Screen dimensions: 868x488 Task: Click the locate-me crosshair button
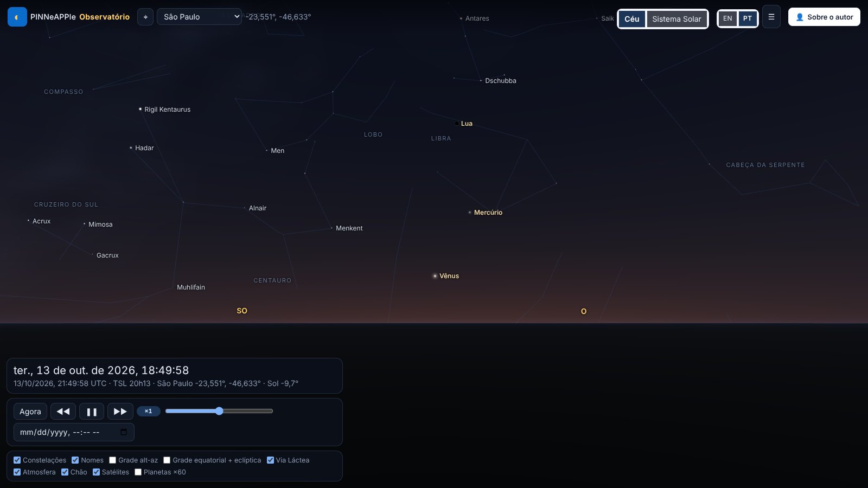(x=145, y=17)
